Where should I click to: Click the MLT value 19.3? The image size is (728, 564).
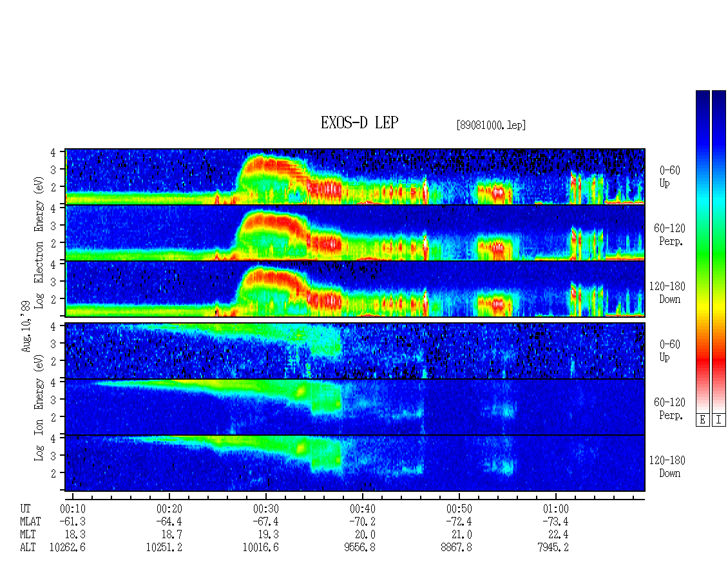pos(269,535)
